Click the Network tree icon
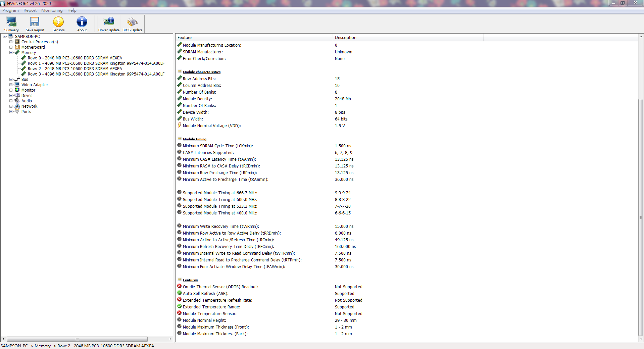 (x=17, y=106)
